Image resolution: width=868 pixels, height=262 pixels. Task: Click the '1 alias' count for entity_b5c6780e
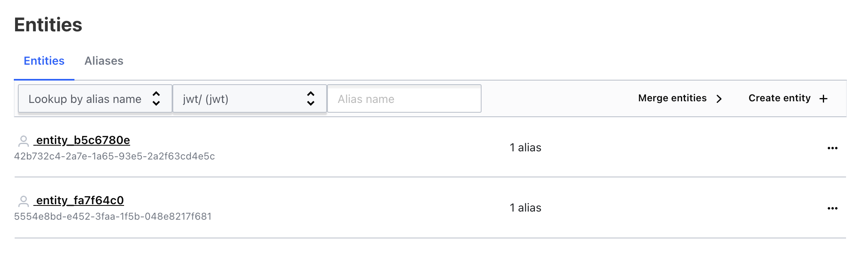tap(525, 148)
